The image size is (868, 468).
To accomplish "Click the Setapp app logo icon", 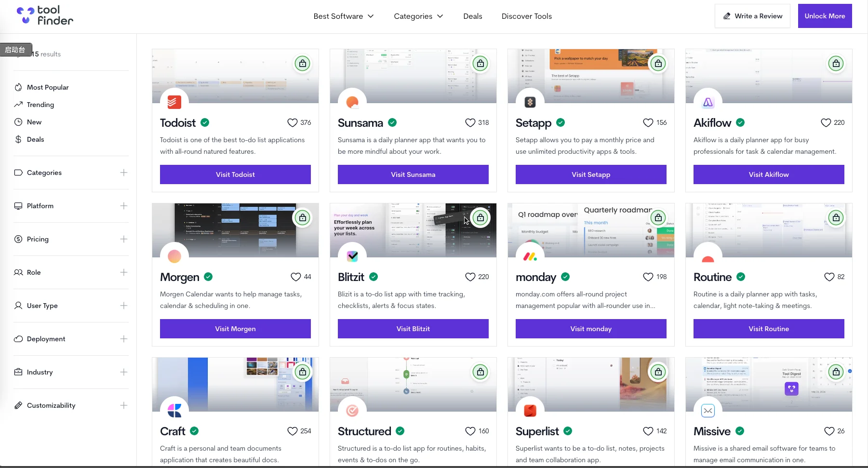I will (x=530, y=102).
